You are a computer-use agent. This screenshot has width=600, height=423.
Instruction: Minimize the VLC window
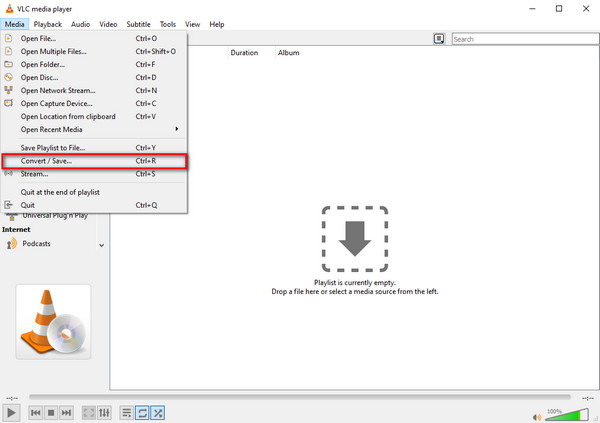pos(532,8)
